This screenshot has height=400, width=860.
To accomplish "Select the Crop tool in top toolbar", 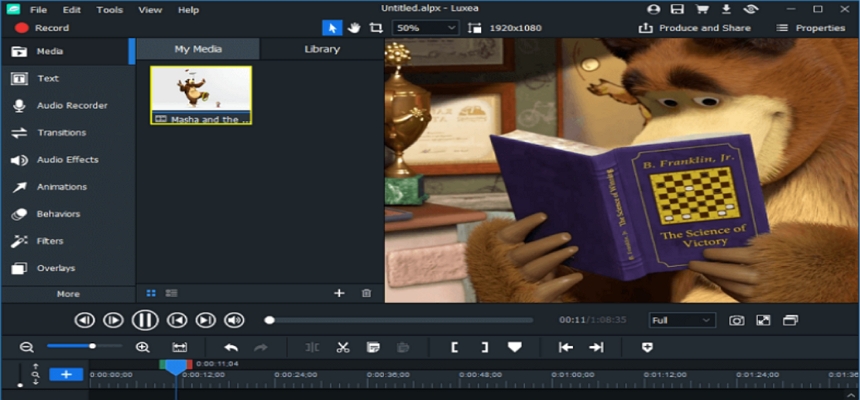I will [376, 28].
